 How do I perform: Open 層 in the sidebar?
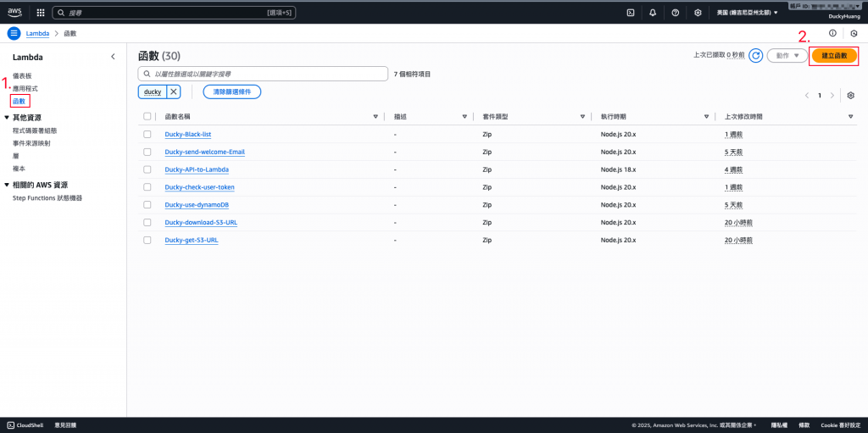coord(15,156)
